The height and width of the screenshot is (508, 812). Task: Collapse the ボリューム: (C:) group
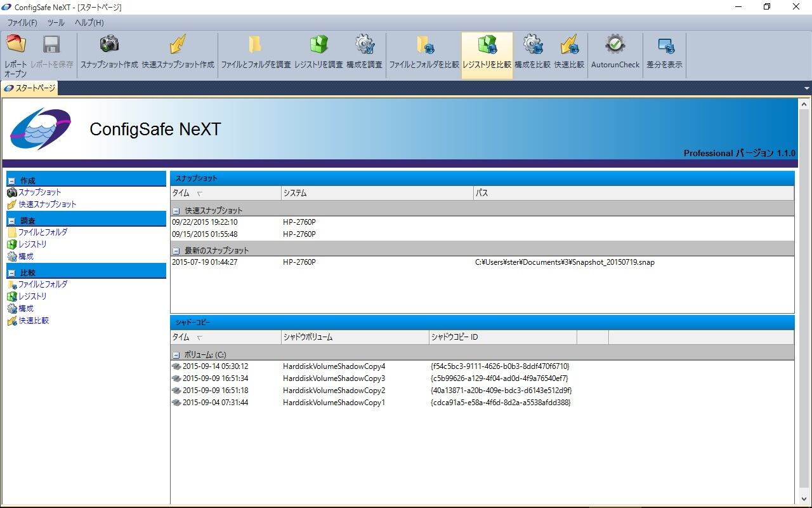(x=176, y=355)
